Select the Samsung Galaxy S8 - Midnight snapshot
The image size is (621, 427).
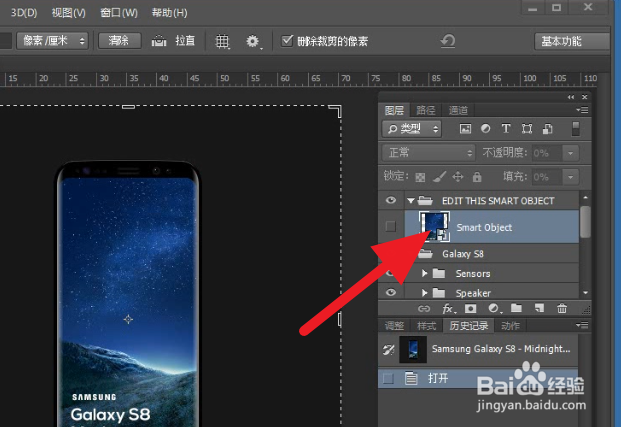click(x=478, y=349)
